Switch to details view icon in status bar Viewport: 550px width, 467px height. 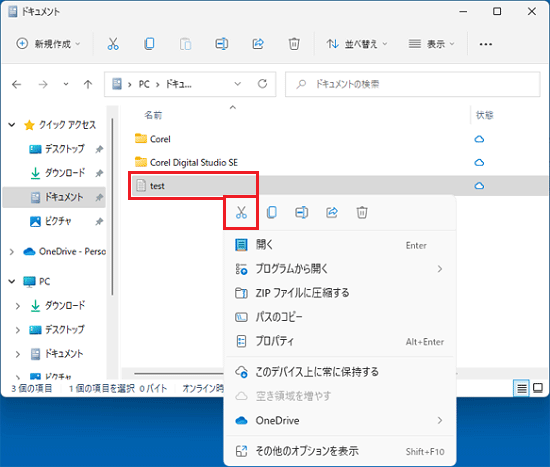tap(522, 388)
